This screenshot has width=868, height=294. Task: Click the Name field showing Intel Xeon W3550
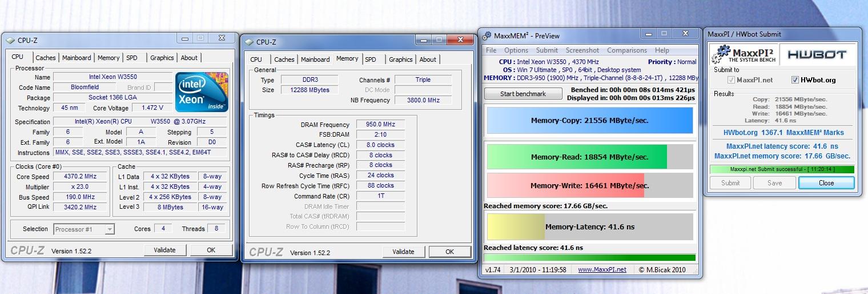coord(112,77)
